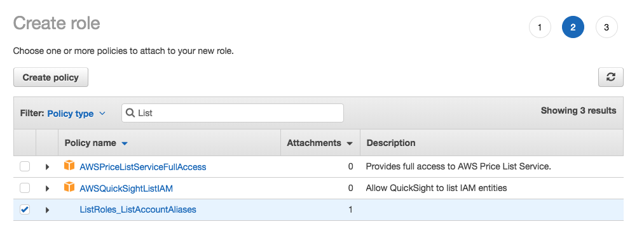This screenshot has height=245, width=644.
Task: Click the AWSQuickSightListIAM orange box icon
Action: click(x=69, y=187)
